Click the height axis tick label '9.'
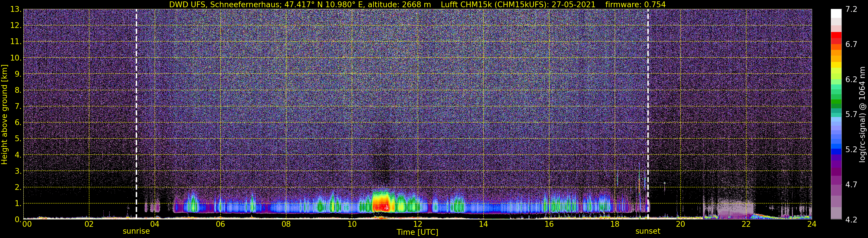Image resolution: width=868 pixels, height=238 pixels. click(x=18, y=74)
